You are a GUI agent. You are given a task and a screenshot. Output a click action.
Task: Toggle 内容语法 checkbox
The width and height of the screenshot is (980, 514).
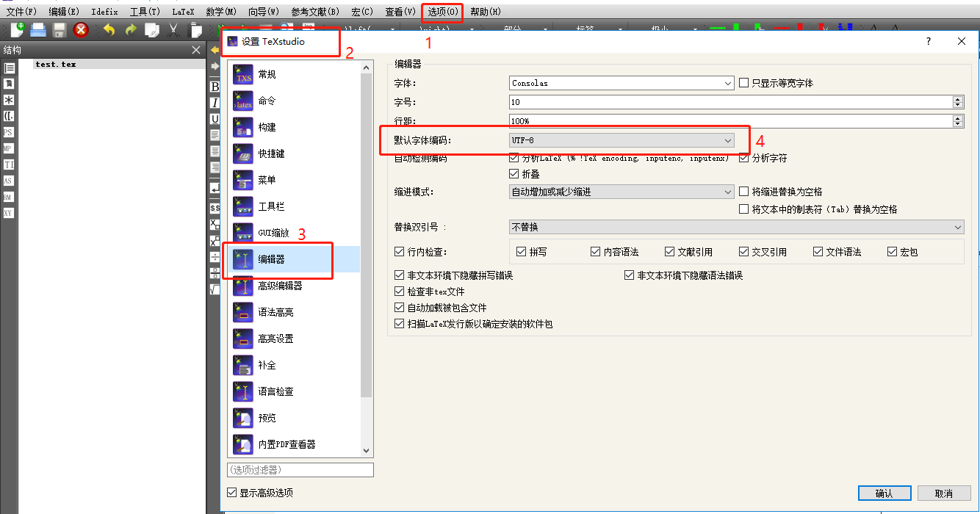595,252
